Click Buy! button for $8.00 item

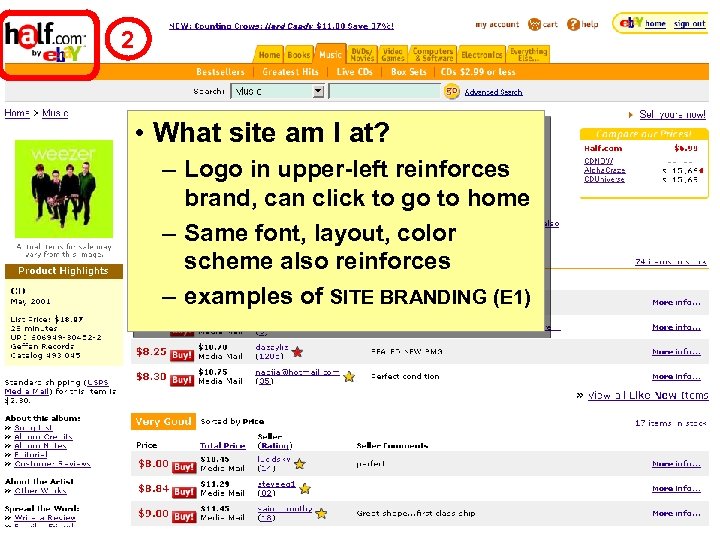[x=184, y=467]
